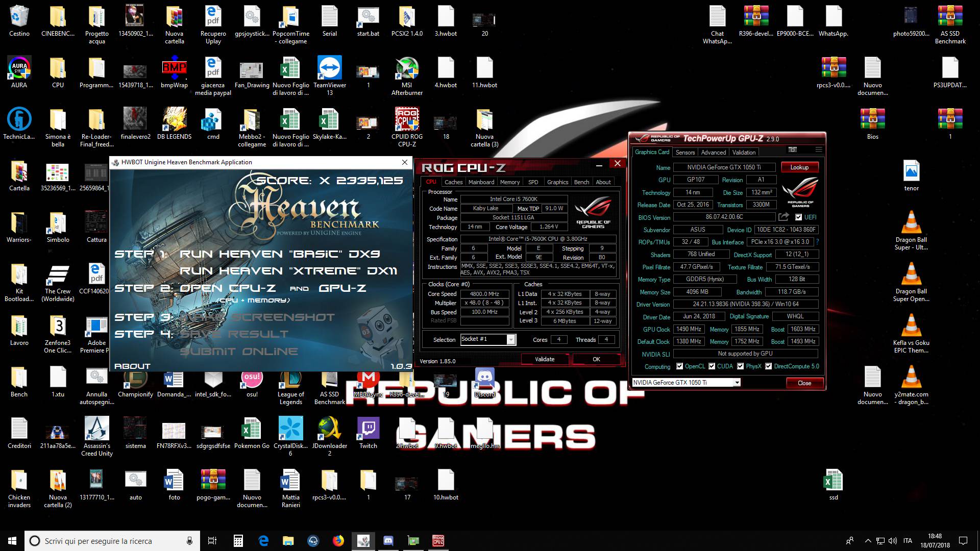
Task: Expand the Socket #1 selection dropdown
Action: (510, 340)
